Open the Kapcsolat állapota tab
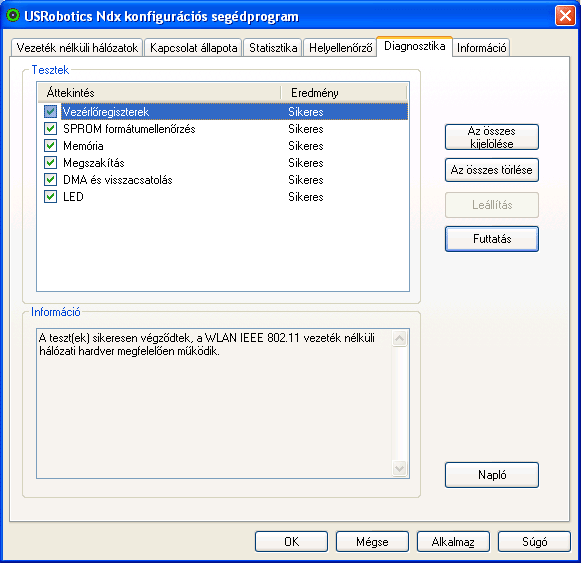Viewport: 581px width, 563px height. pos(193,48)
